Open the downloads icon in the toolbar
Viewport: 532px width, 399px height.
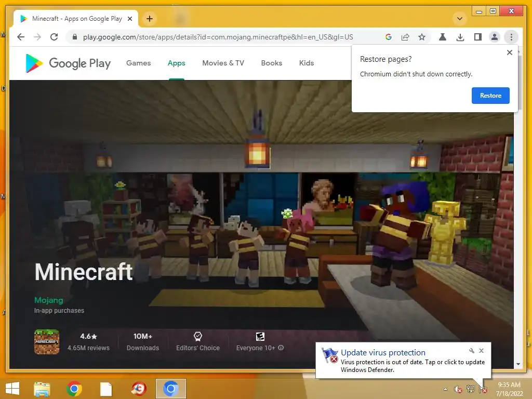pos(460,37)
